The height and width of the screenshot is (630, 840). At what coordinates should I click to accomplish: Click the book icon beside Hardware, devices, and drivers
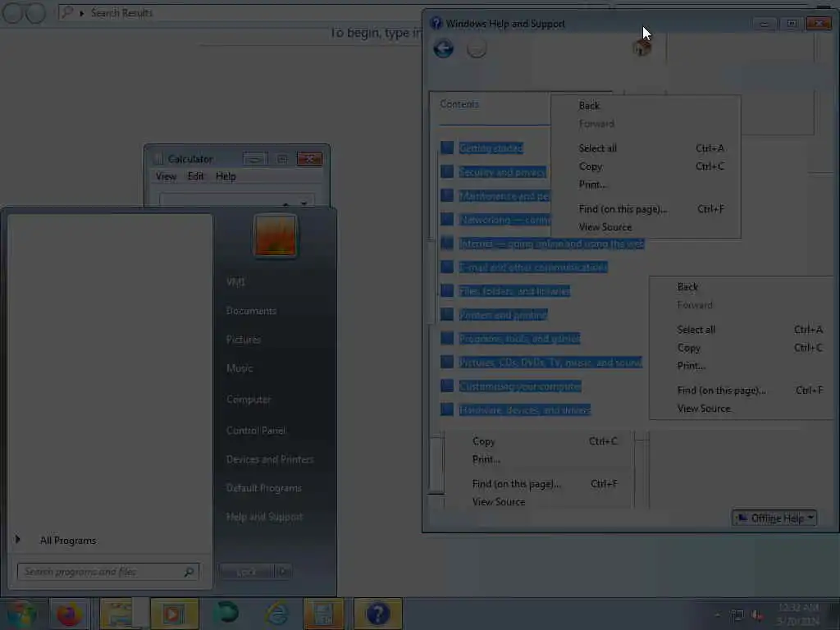click(447, 409)
